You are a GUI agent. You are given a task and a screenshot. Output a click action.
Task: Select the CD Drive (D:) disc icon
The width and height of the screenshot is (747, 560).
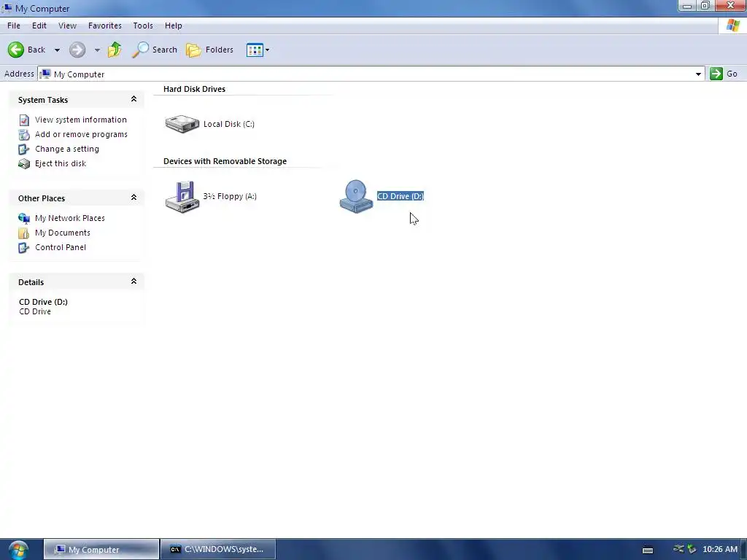[356, 196]
